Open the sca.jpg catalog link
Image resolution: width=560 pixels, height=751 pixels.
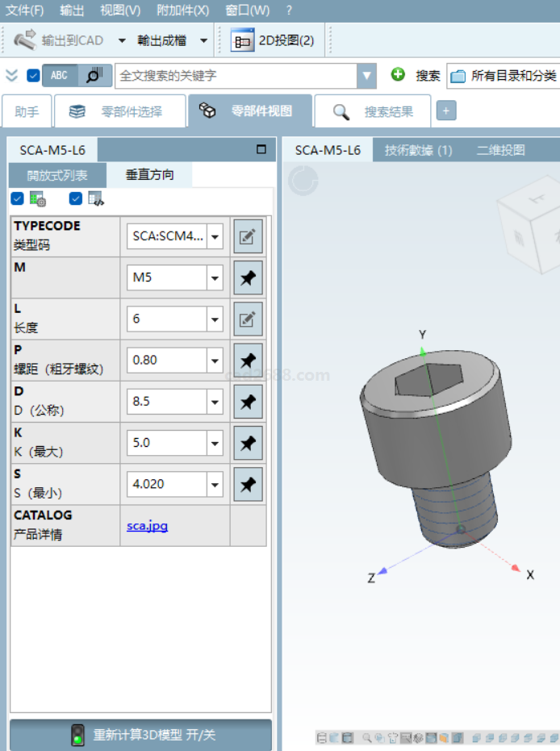147,526
